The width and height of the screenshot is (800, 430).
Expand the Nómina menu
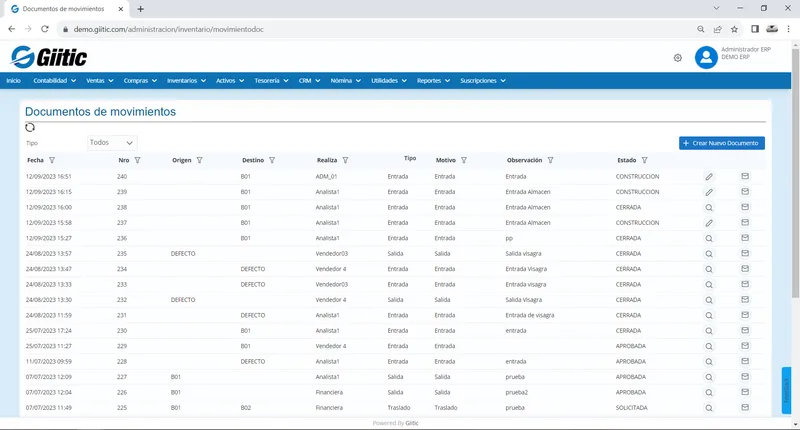pos(345,81)
